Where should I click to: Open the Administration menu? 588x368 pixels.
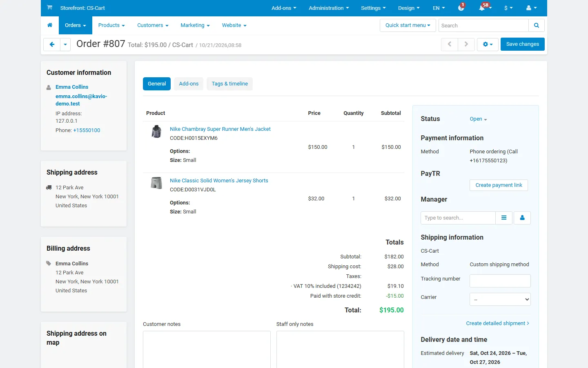tap(329, 8)
